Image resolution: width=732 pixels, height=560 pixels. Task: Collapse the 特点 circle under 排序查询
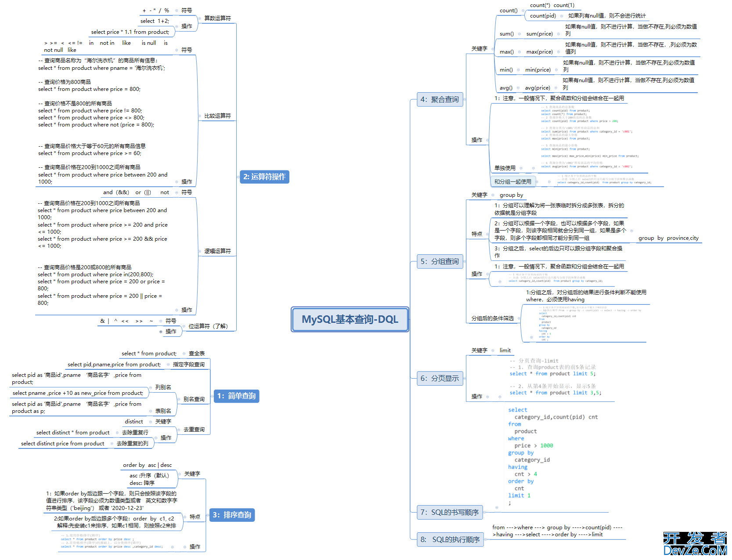(184, 517)
